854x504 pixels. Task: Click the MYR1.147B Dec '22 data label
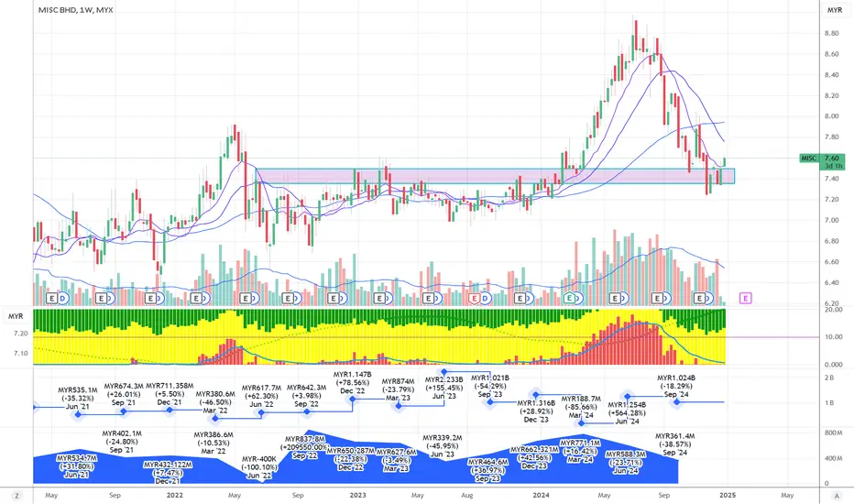point(353,382)
